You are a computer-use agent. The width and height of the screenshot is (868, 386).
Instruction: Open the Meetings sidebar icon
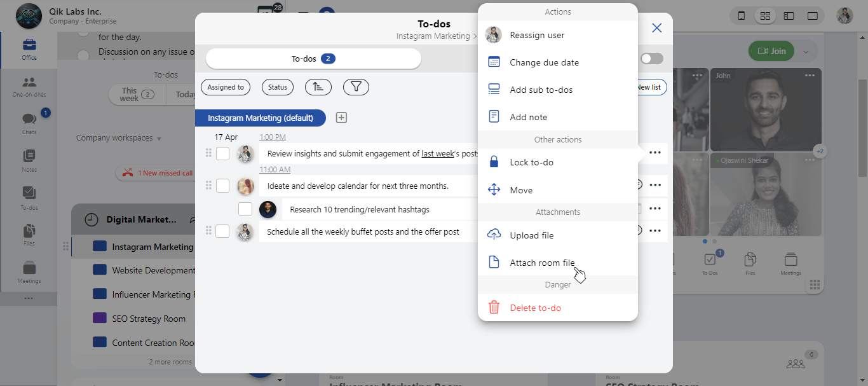29,272
